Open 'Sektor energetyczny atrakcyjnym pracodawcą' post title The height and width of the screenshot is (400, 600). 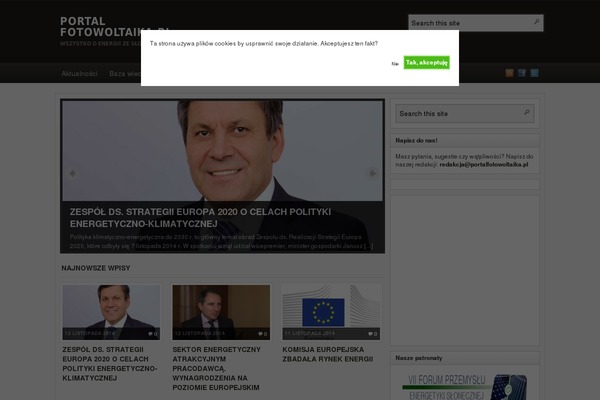[217, 368]
